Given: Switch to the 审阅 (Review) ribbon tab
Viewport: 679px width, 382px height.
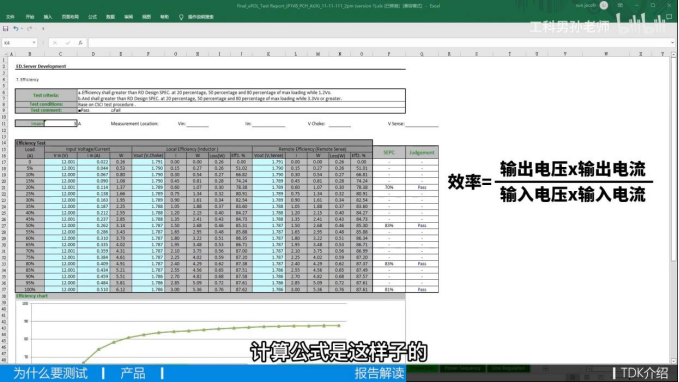Looking at the screenshot, I should tap(129, 17).
